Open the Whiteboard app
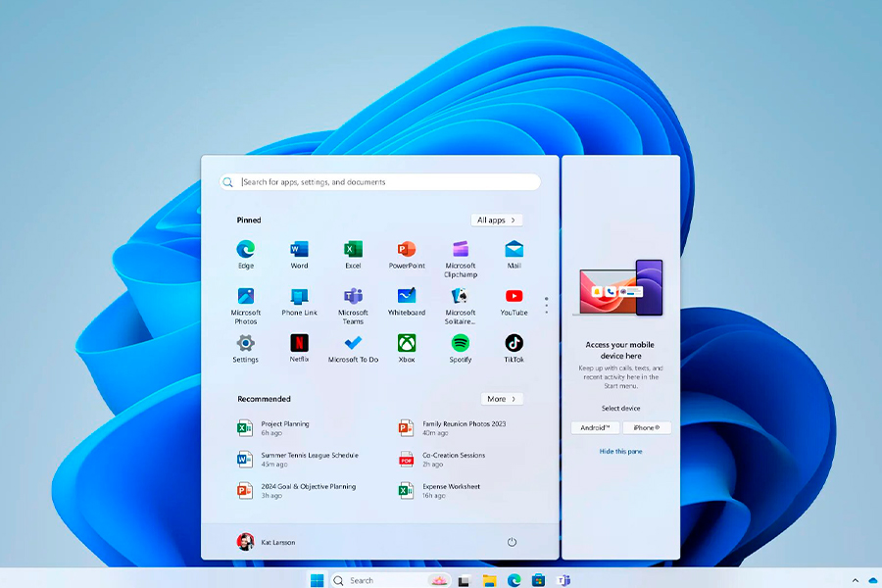 click(x=407, y=302)
